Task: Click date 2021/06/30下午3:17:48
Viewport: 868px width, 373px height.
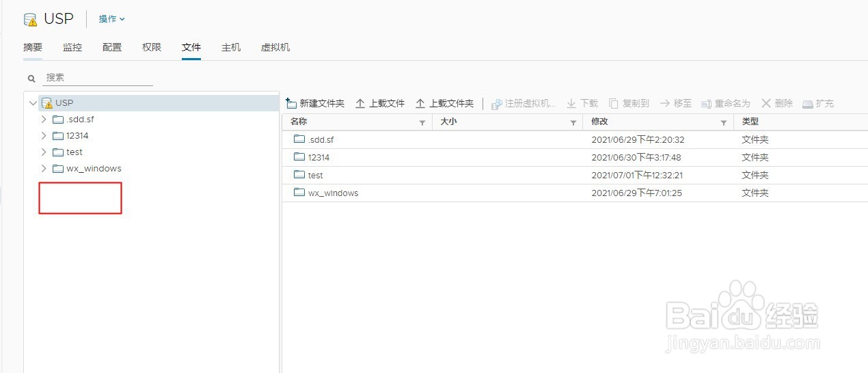Action: (636, 157)
